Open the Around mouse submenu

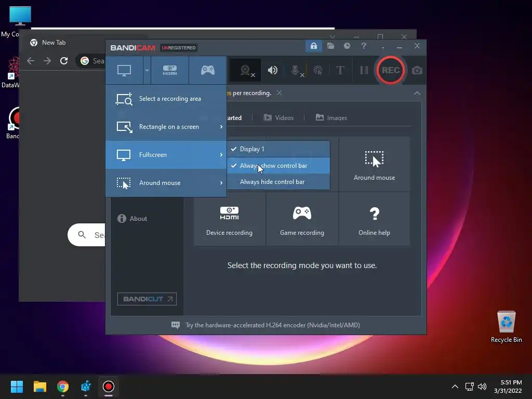pos(166,183)
